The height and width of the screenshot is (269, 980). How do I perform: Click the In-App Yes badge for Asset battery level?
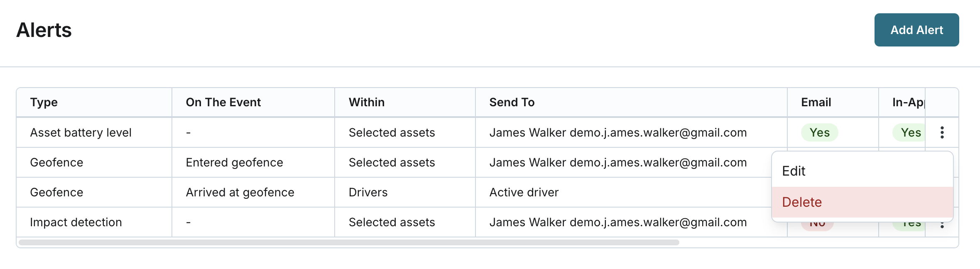[x=910, y=132]
